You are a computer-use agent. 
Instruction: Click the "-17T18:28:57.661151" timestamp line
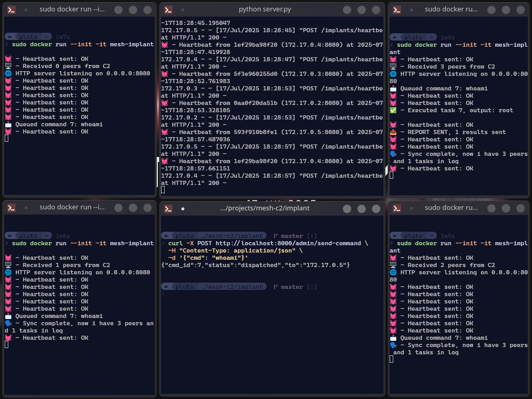[196, 169]
